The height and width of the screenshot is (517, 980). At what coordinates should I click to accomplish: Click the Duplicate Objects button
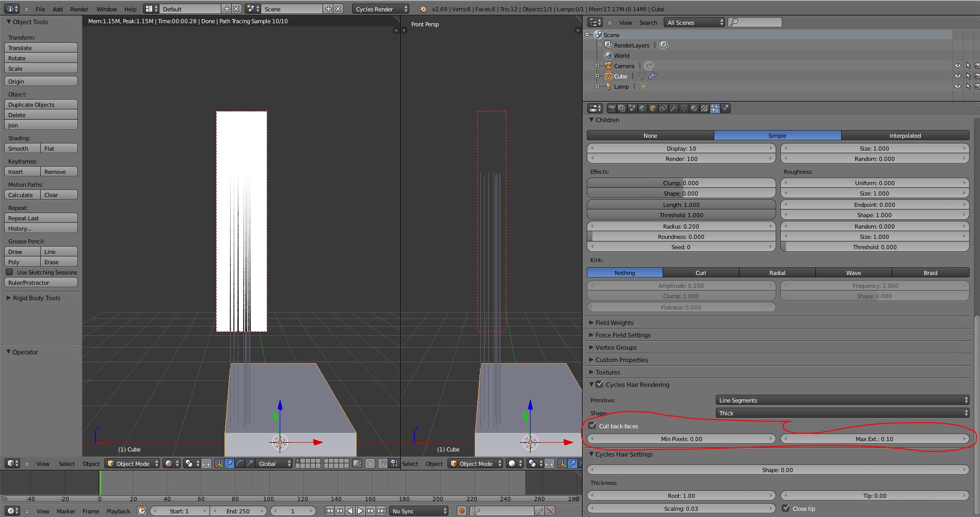41,104
